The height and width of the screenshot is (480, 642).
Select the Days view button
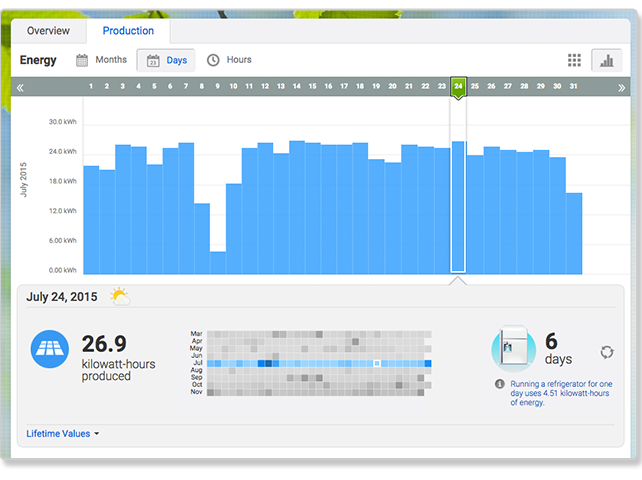166,60
